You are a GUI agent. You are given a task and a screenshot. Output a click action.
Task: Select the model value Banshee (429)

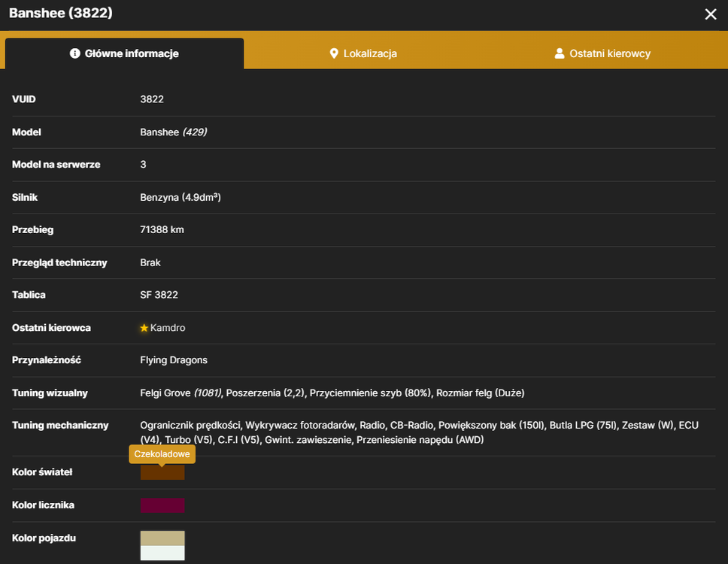[174, 132]
